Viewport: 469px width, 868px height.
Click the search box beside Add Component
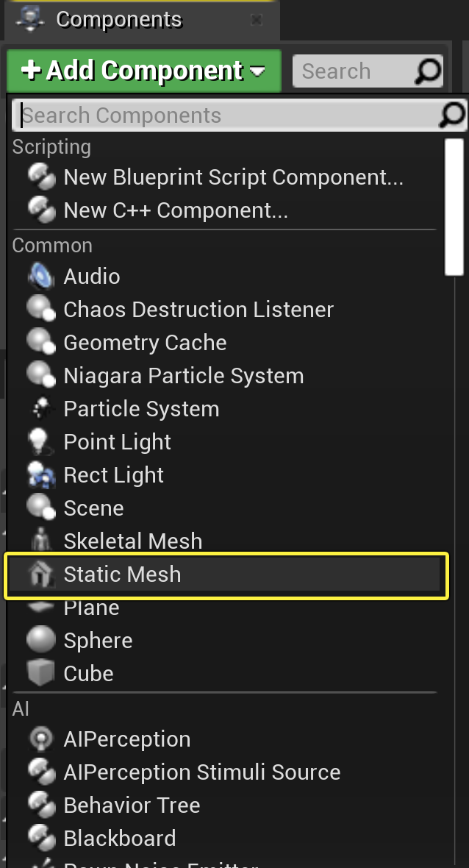[x=353, y=71]
